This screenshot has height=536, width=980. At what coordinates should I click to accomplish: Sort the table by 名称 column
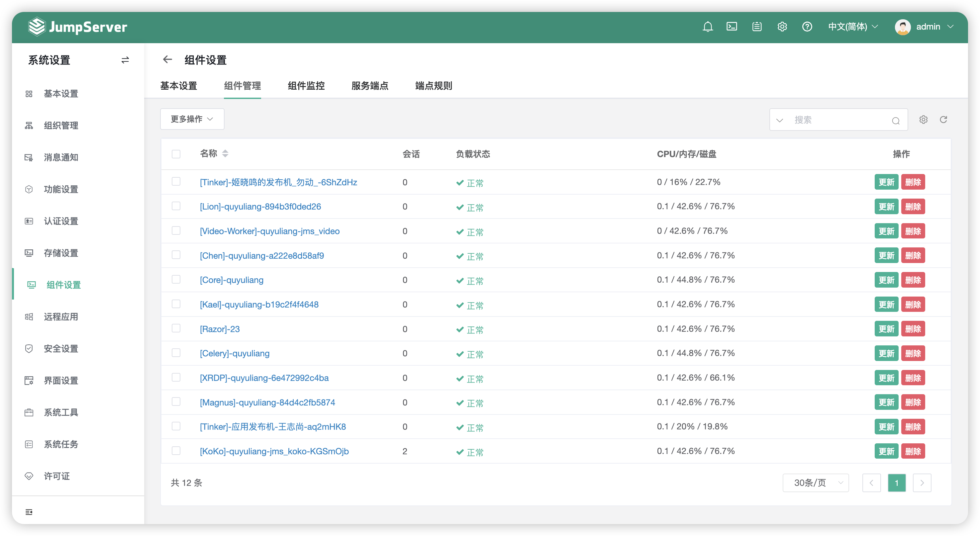(225, 153)
